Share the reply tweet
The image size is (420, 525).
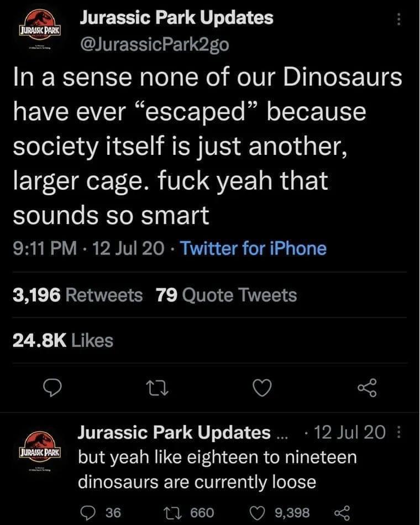tap(342, 513)
